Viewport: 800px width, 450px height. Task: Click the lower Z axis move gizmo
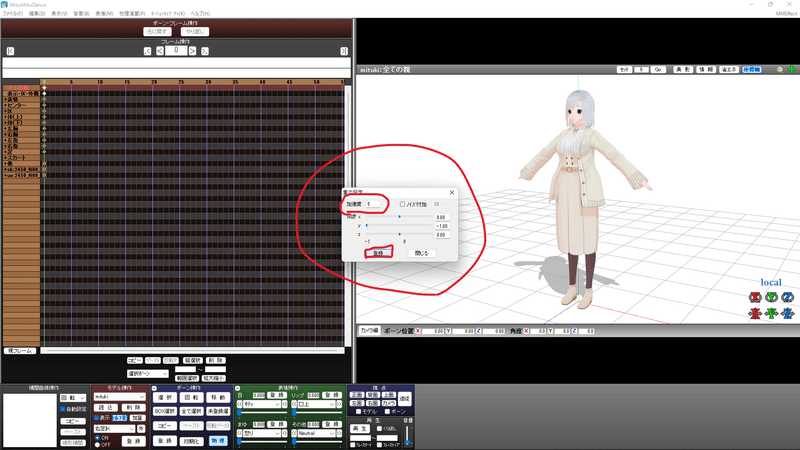point(788,313)
